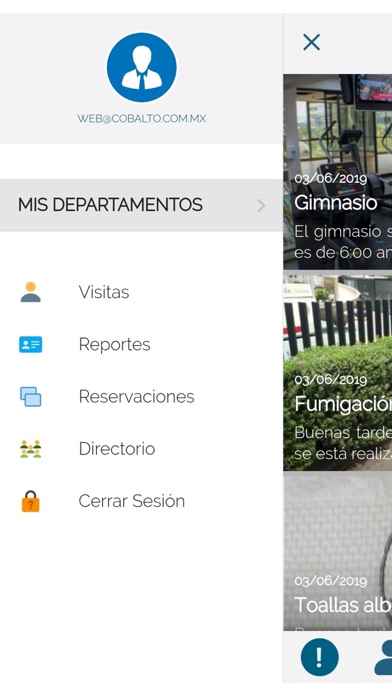The height and width of the screenshot is (696, 392).
Task: Open the Gimnasio news card
Action: click(338, 172)
